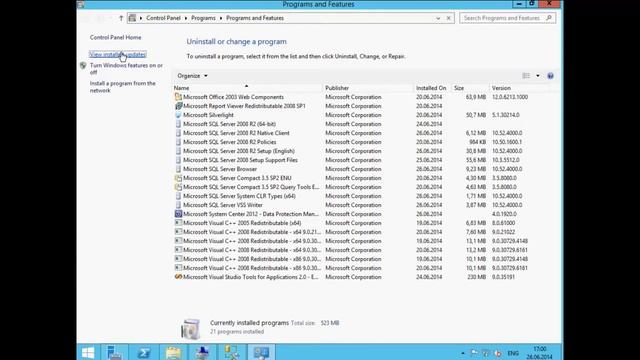The width and height of the screenshot is (640, 360).
Task: Select SQL Server Compact 3.5 SP2 Query Tools
Action: pos(351,187)
